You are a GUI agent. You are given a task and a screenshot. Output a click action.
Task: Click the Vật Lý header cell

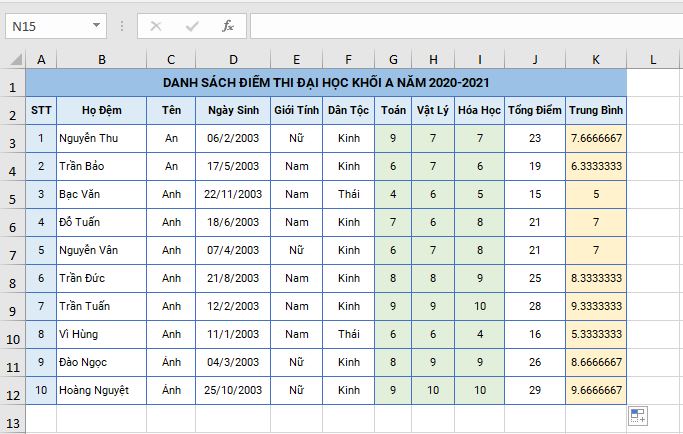(433, 110)
